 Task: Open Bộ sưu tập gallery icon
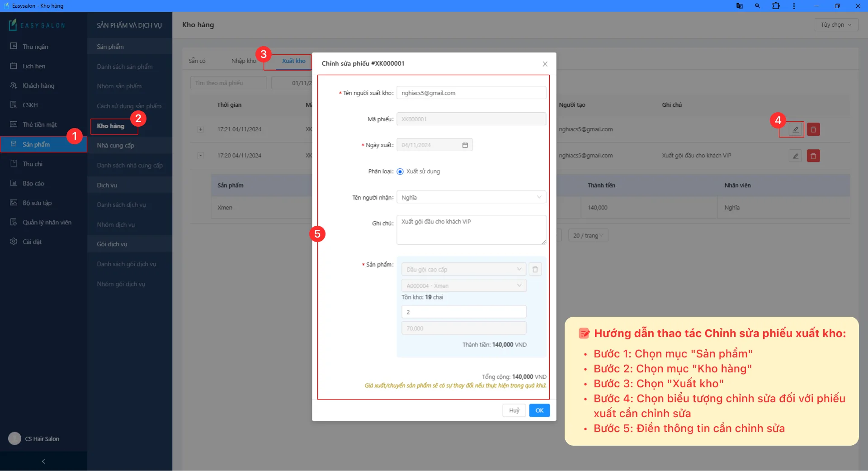(14, 203)
